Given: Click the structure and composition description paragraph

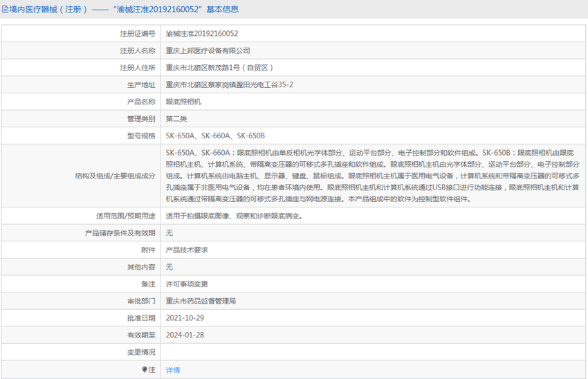Looking at the screenshot, I should click(372, 176).
